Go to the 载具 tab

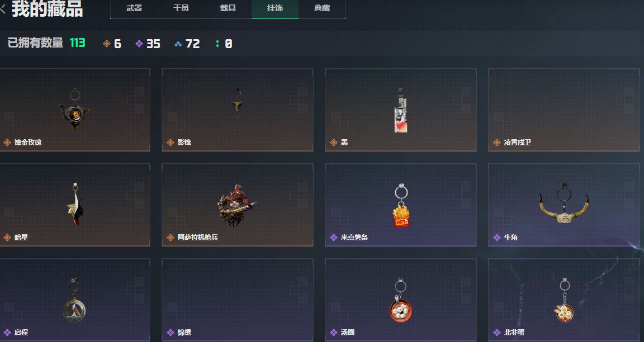coord(228,8)
